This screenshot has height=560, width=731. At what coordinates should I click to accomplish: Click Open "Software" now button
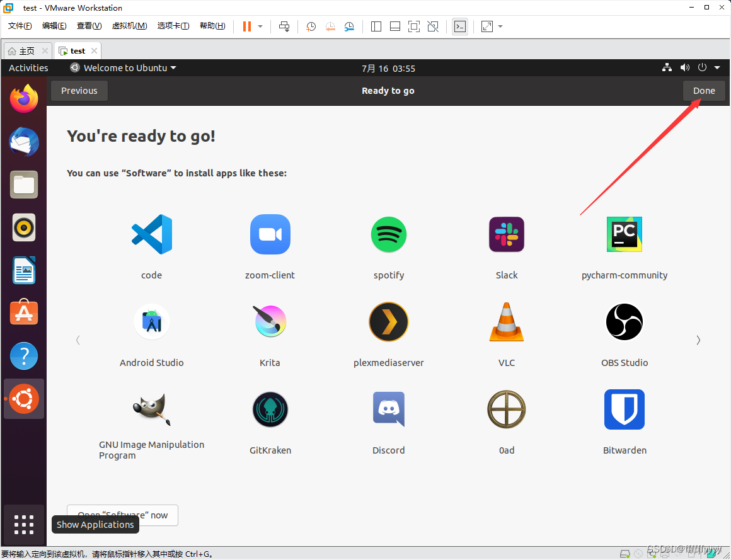coord(123,515)
